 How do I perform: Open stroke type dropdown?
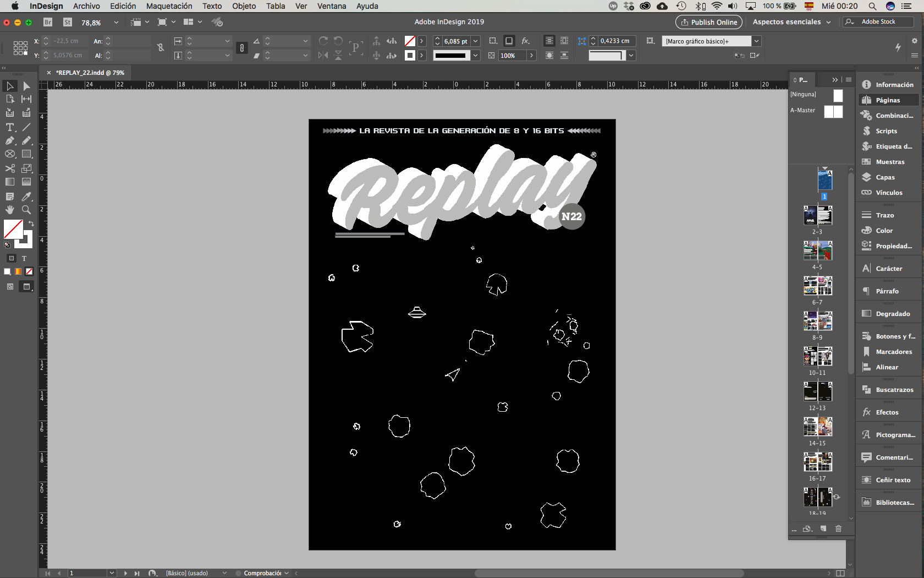[476, 56]
